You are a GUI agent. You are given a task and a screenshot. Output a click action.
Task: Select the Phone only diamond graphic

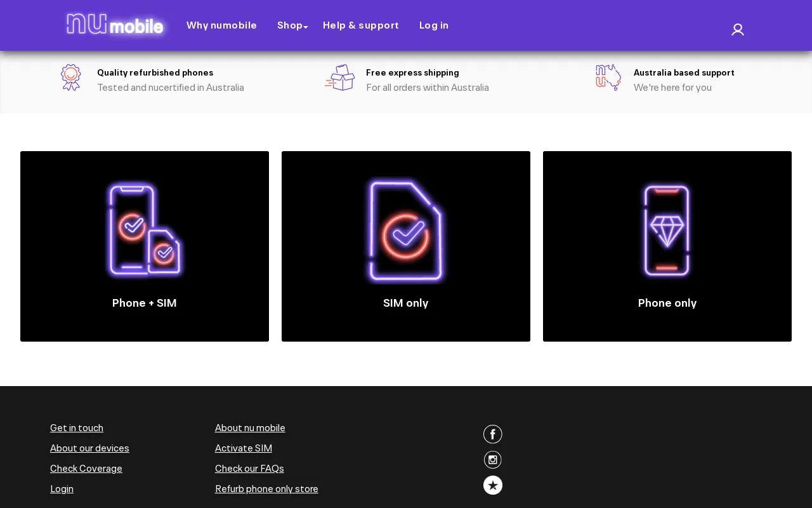(667, 229)
